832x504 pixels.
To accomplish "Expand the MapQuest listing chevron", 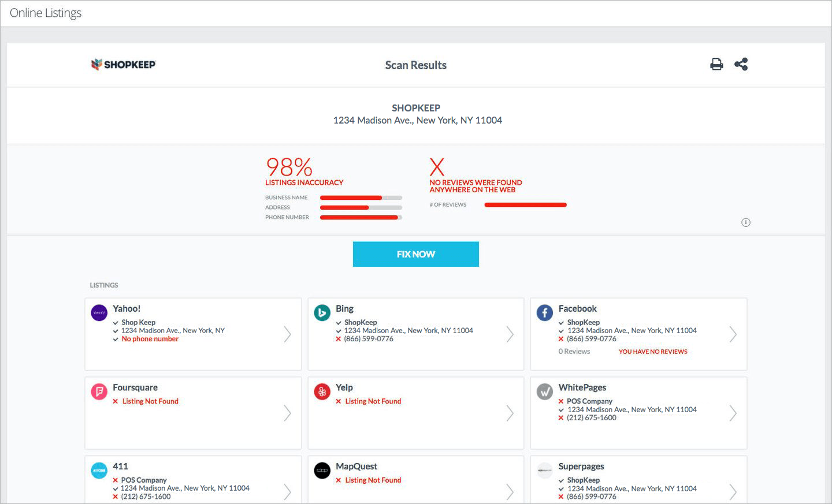I will [510, 492].
